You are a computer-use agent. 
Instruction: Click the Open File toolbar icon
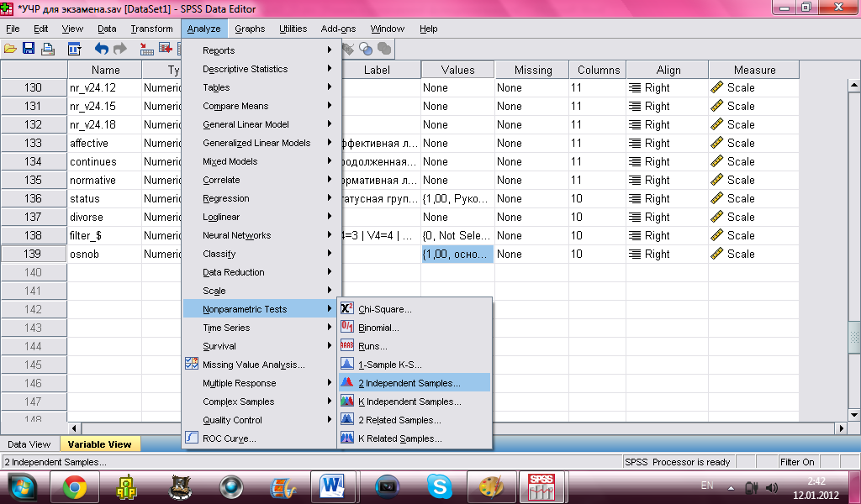pos(10,49)
